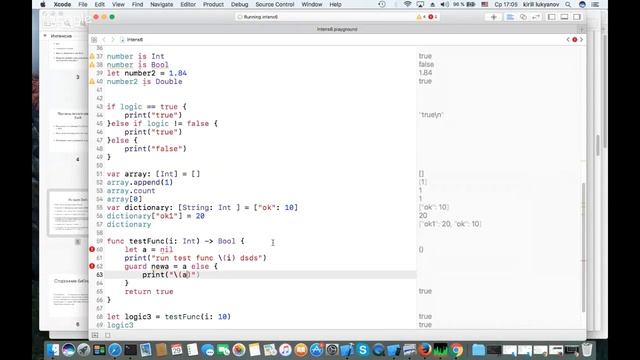Click the intens6 file in jump bar

(x=131, y=40)
